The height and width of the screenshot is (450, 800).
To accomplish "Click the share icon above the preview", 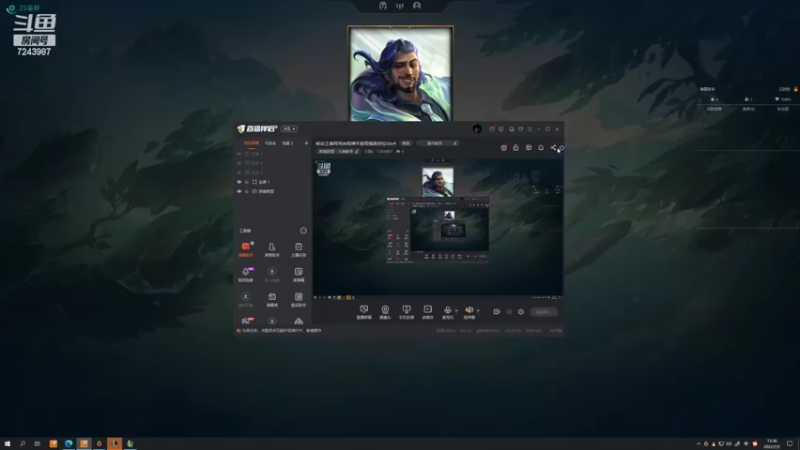I will (553, 147).
